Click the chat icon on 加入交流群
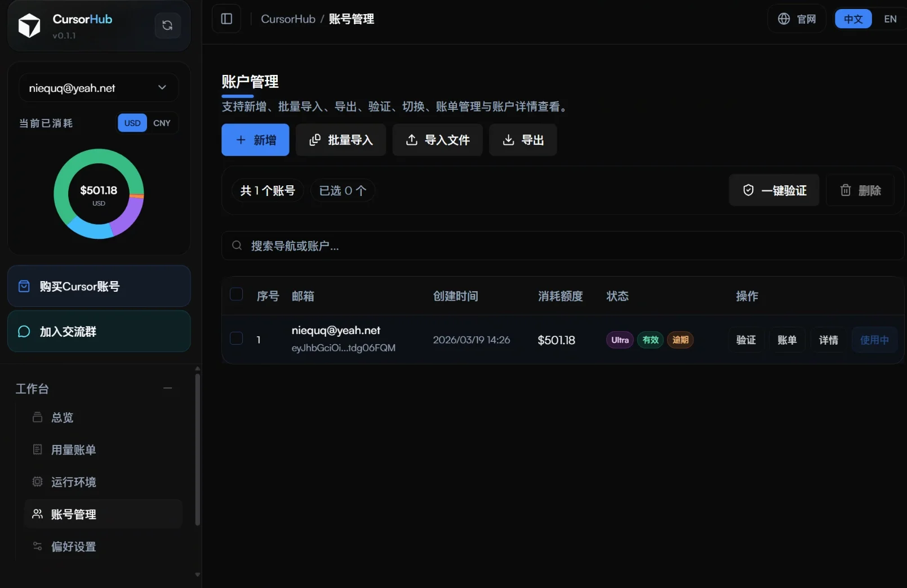The height and width of the screenshot is (588, 907). pyautogui.click(x=24, y=331)
